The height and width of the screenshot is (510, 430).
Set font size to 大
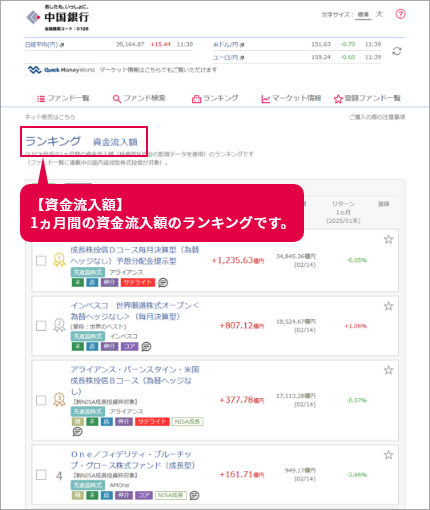pos(379,14)
